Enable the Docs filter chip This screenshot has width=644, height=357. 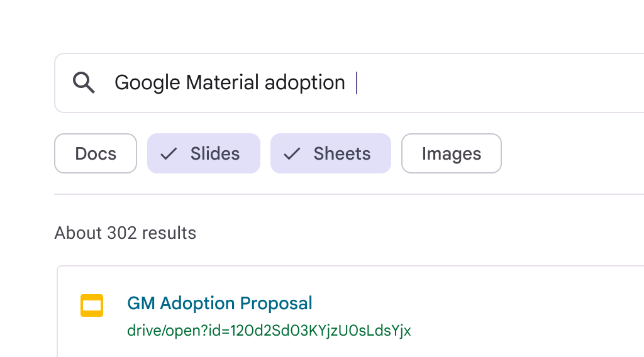(x=96, y=153)
